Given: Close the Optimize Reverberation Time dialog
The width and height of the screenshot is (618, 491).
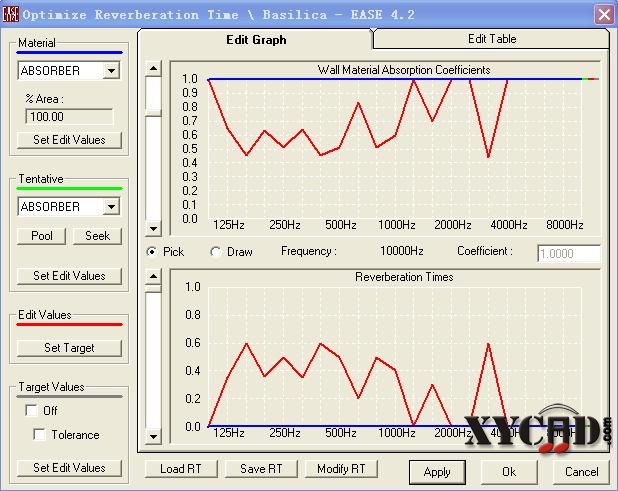Looking at the screenshot, I should coord(604,15).
